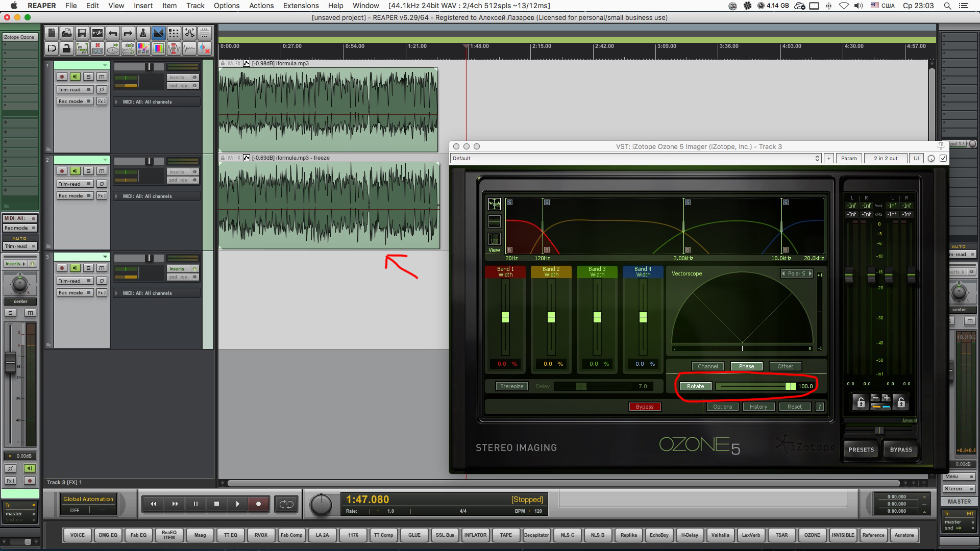Switch to the Phase tab

[x=746, y=366]
